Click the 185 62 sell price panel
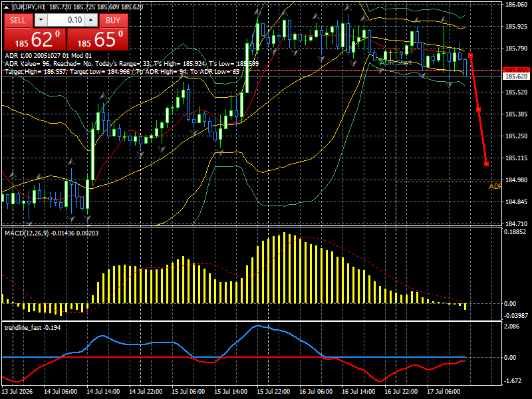The height and width of the screenshot is (399, 532). (x=35, y=39)
